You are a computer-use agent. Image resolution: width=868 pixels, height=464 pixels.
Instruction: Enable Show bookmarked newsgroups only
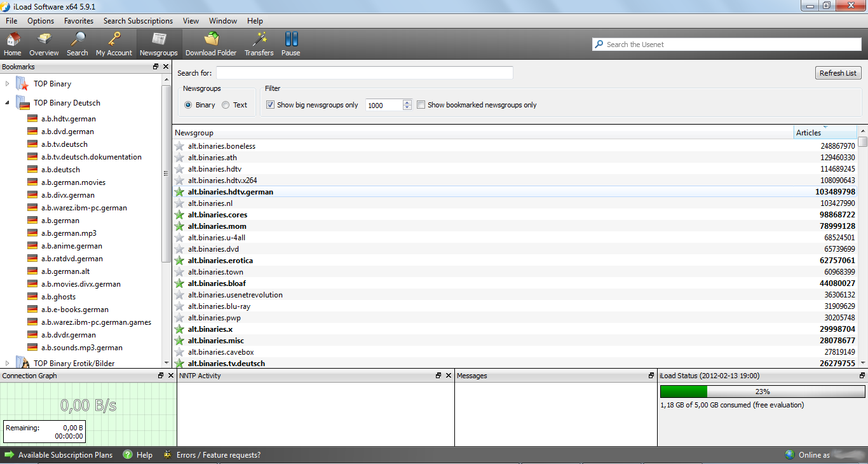click(x=421, y=104)
